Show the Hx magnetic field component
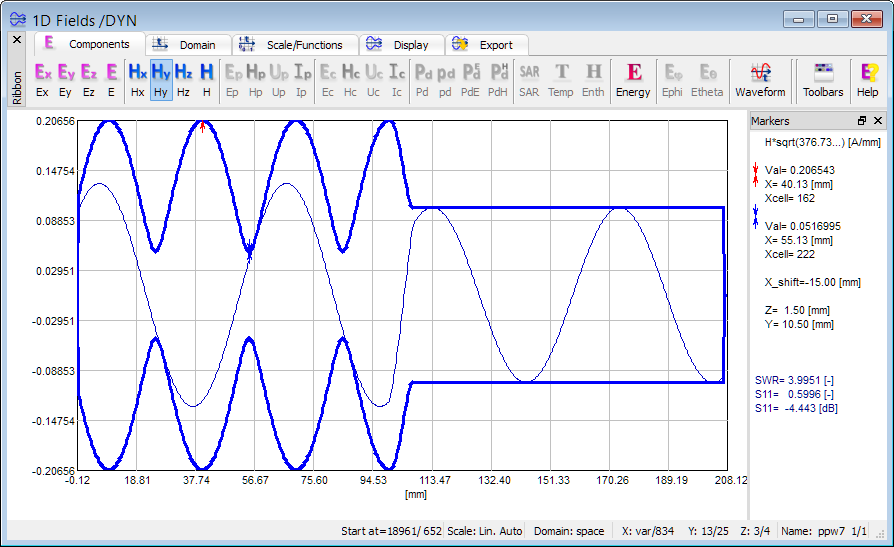The image size is (894, 547). point(138,80)
